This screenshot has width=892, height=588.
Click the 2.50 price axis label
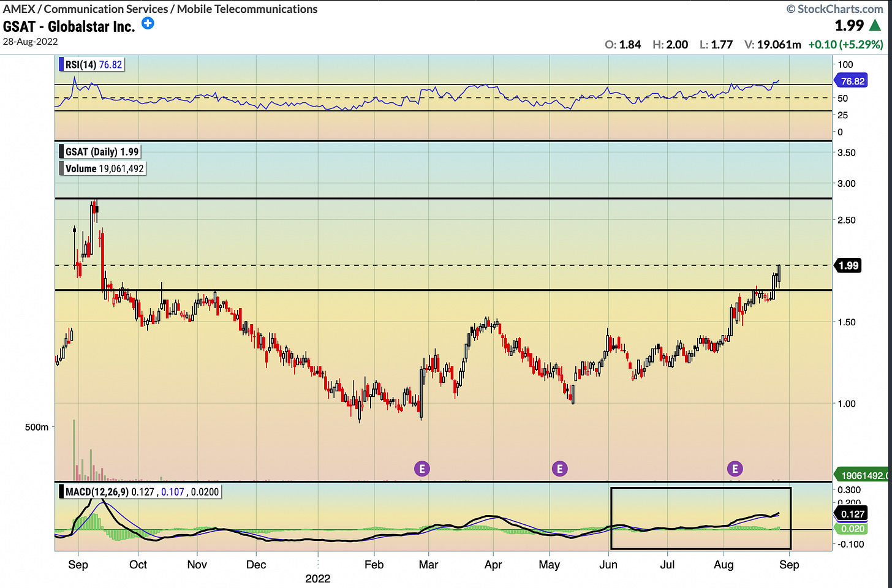[847, 220]
